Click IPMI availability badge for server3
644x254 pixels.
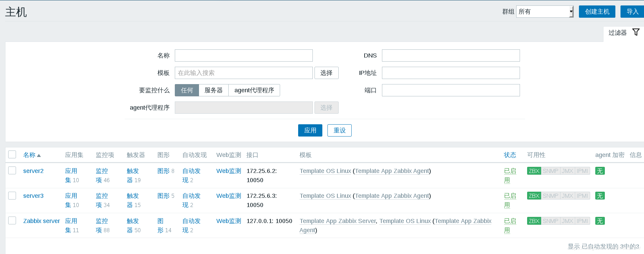583,196
